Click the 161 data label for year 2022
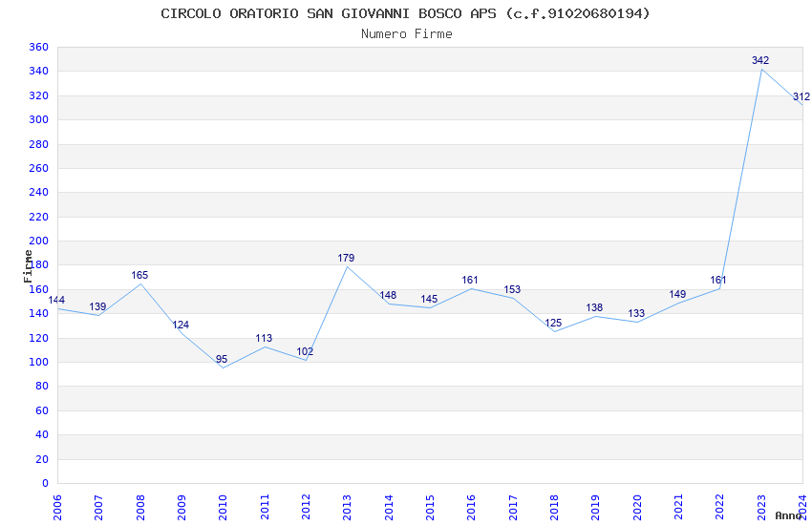Screen dimensions: 812x525 pos(718,280)
